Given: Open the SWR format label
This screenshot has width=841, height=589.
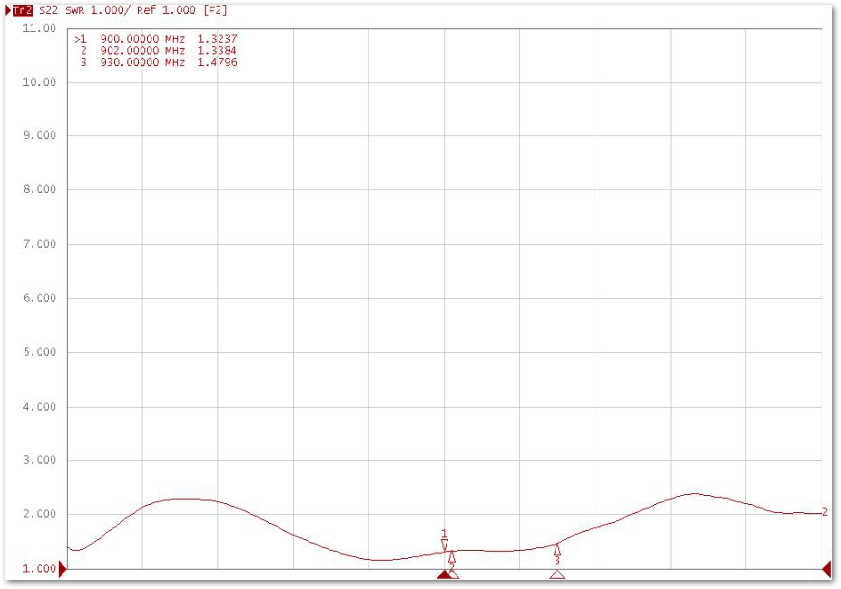Looking at the screenshot, I should pyautogui.click(x=74, y=10).
